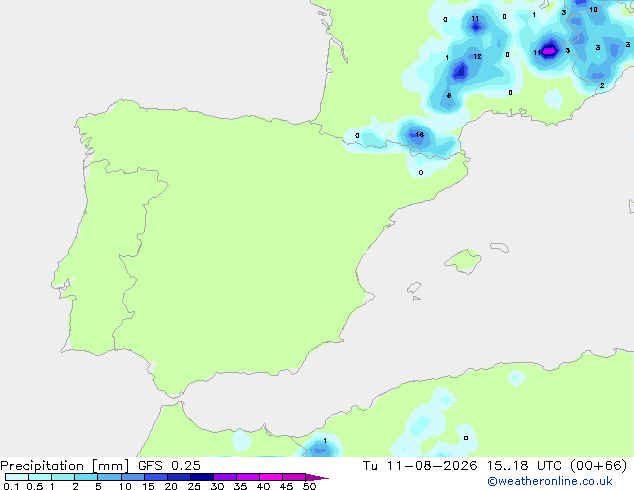Click the over-50 arrow tip of the legend
The height and width of the screenshot is (490, 634).
(x=317, y=477)
